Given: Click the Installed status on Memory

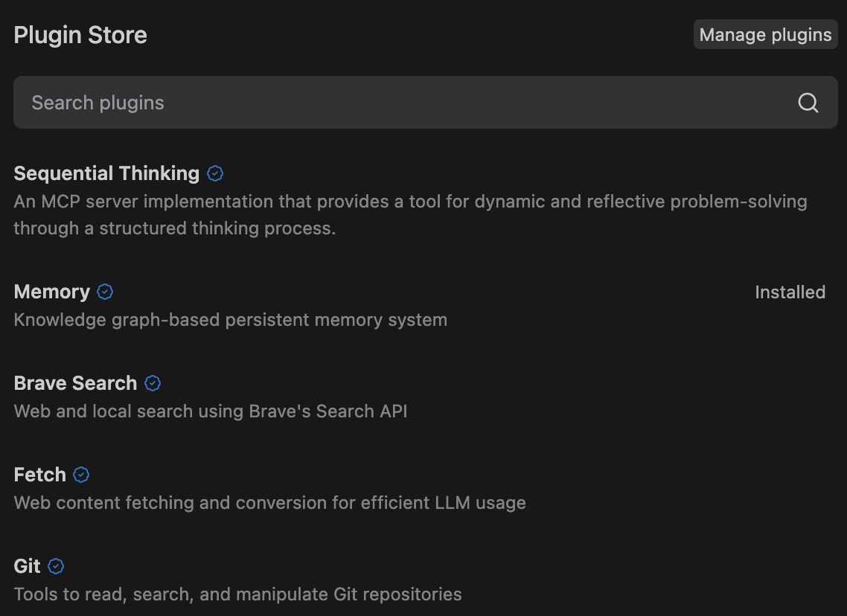Looking at the screenshot, I should (790, 292).
